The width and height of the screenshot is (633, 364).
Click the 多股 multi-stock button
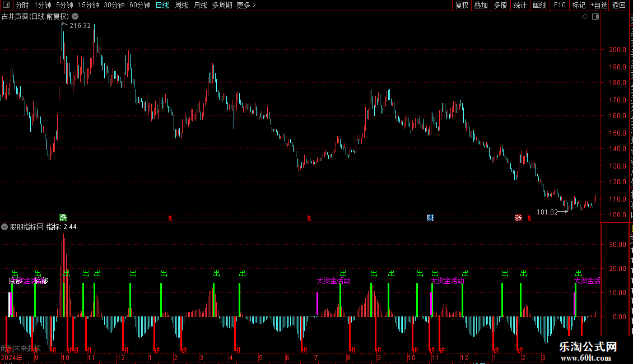[x=500, y=5]
